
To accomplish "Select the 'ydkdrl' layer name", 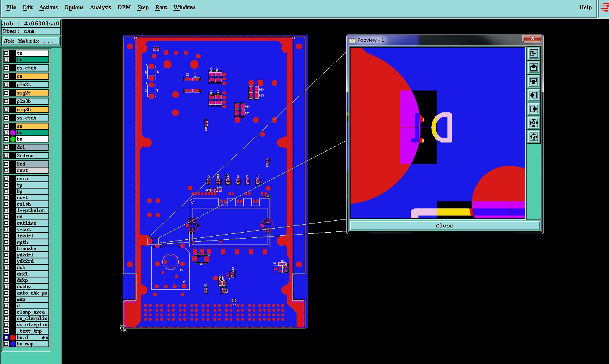I will (32, 255).
